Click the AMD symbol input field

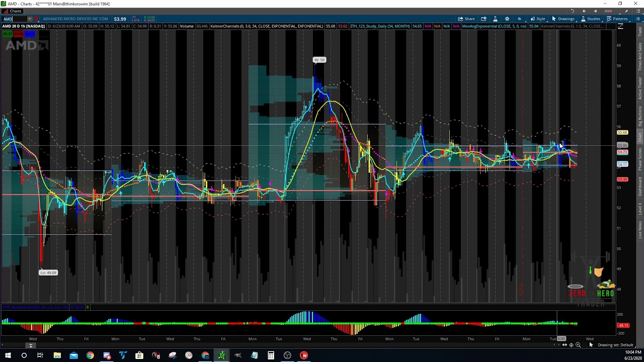[x=14, y=19]
